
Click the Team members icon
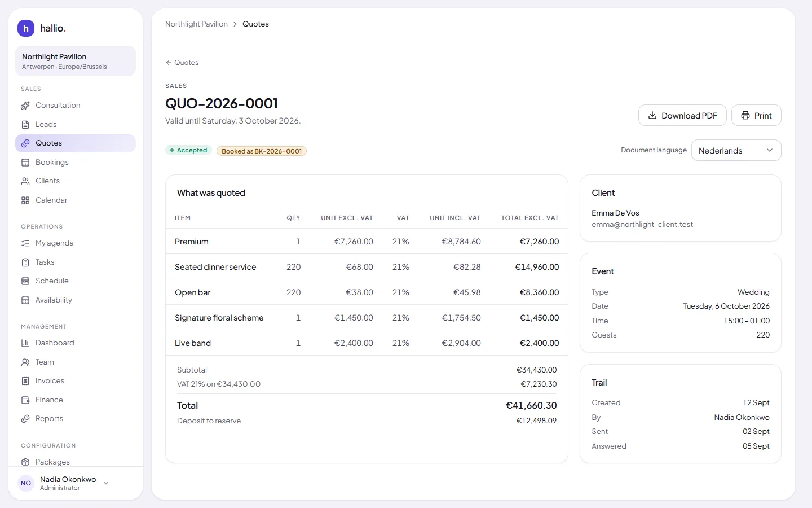coord(25,362)
